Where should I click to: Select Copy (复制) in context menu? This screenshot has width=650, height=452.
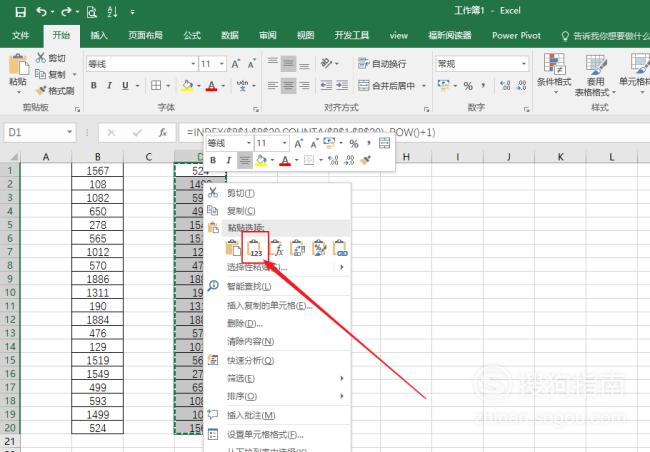[x=278, y=211]
